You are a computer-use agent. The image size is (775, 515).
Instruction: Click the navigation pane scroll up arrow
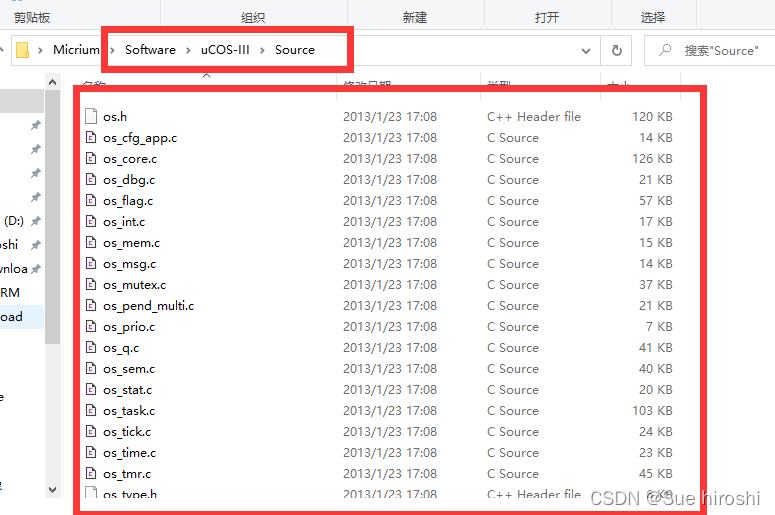pyautogui.click(x=52, y=83)
